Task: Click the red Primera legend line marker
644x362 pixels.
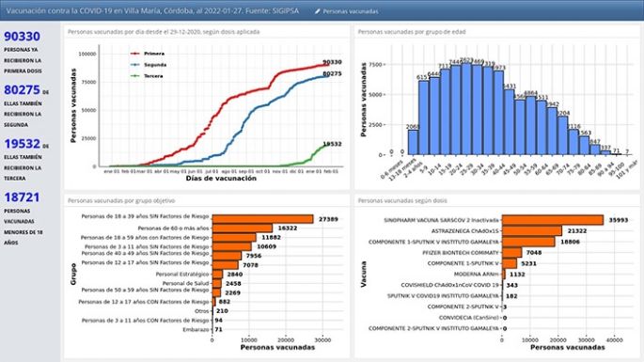Action: [135, 54]
